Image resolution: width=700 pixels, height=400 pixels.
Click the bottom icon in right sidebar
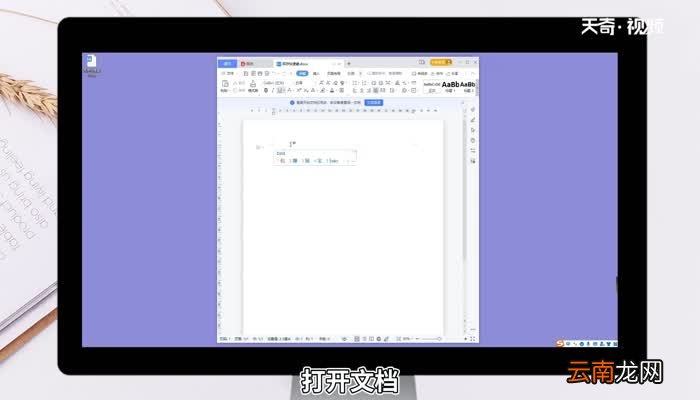click(x=473, y=161)
